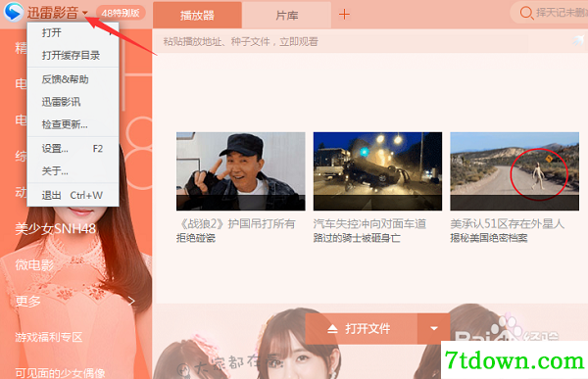Image resolution: width=588 pixels, height=379 pixels.
Task: Click the subtitle 揭秘美国绝密档案
Action: pyautogui.click(x=489, y=238)
